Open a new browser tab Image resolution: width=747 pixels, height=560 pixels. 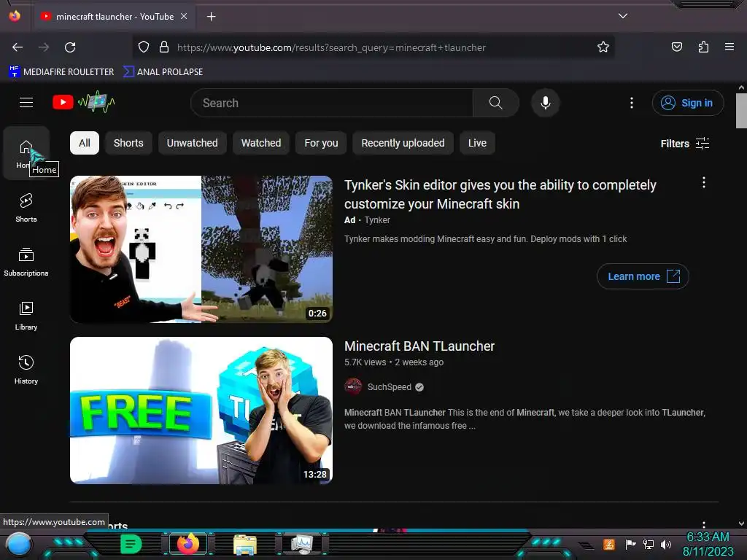[x=211, y=17]
